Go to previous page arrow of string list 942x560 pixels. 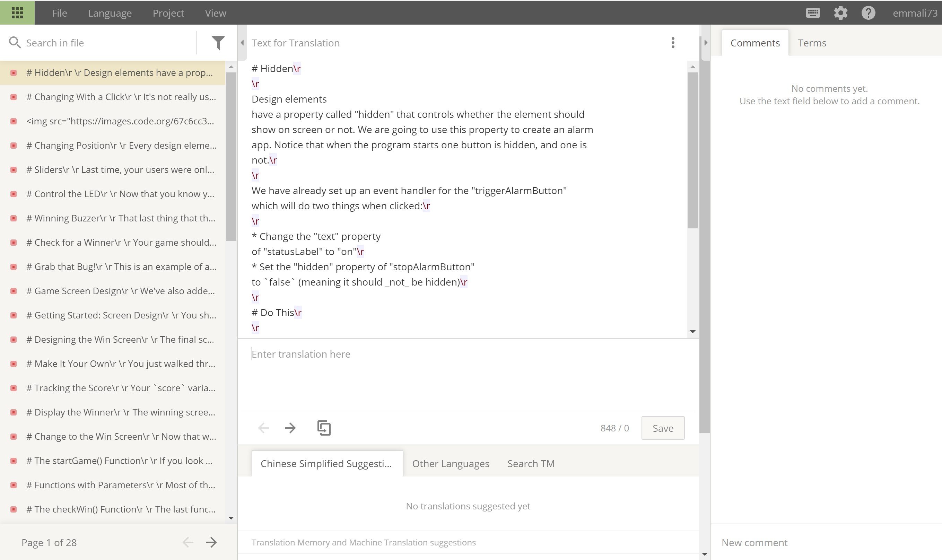[188, 542]
